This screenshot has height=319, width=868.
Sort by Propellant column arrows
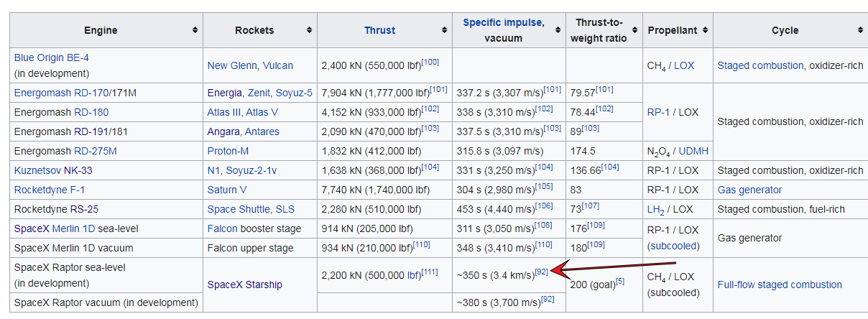706,30
